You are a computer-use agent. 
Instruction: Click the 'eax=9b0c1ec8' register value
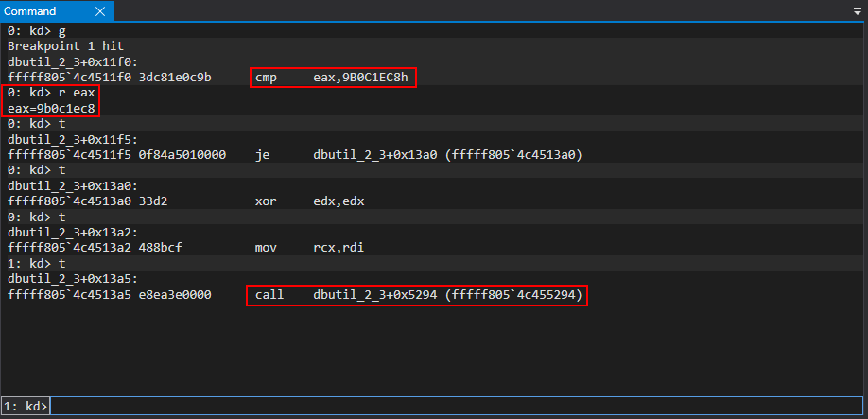coord(51,108)
